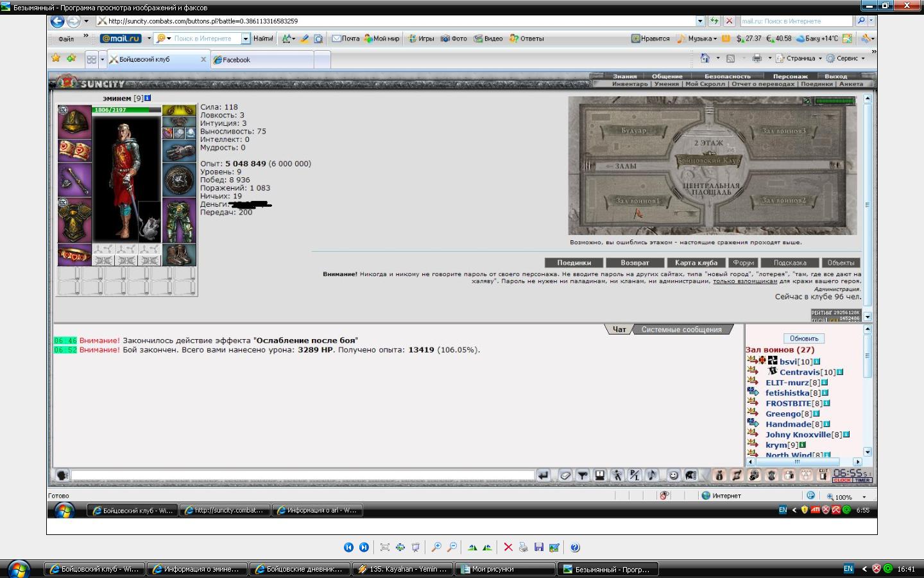Screen dimensions: 924x578
Task: Click the first icon right of smiley
Action: (691, 475)
